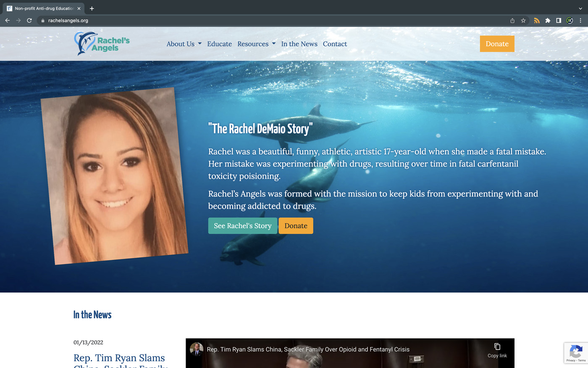Click the browser forward arrow

point(18,20)
